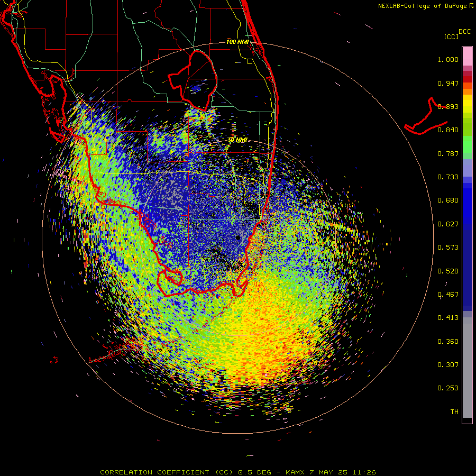This screenshot has width=476, height=476.
Task: Select the 0.573 scale label
Action: [x=448, y=248]
